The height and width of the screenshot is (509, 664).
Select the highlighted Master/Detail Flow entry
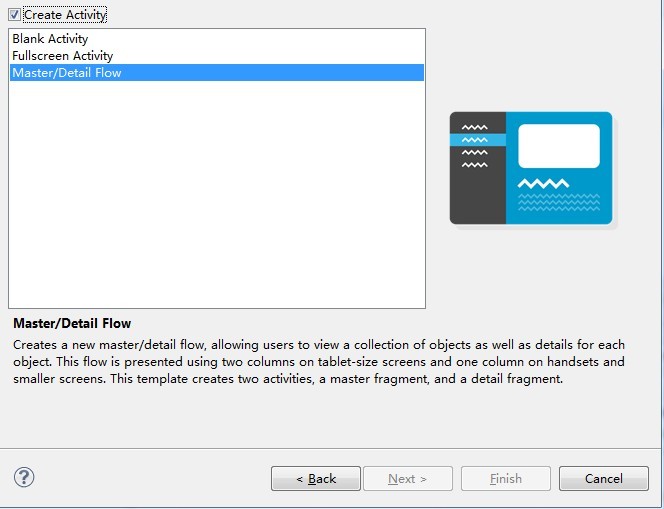pos(66,73)
